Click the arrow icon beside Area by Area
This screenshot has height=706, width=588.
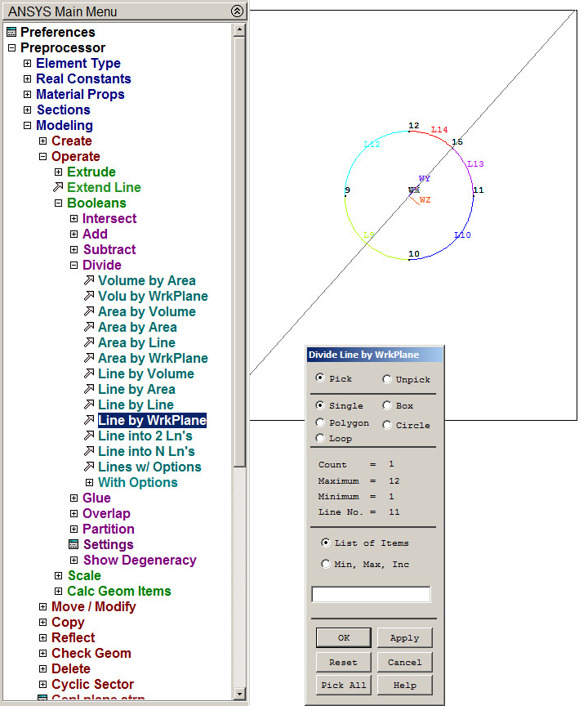89,327
